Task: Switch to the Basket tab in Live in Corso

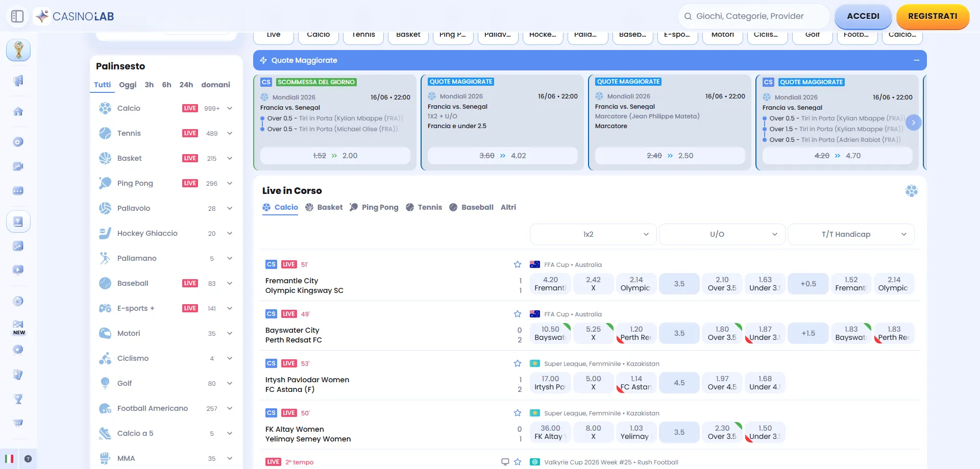Action: [x=324, y=207]
